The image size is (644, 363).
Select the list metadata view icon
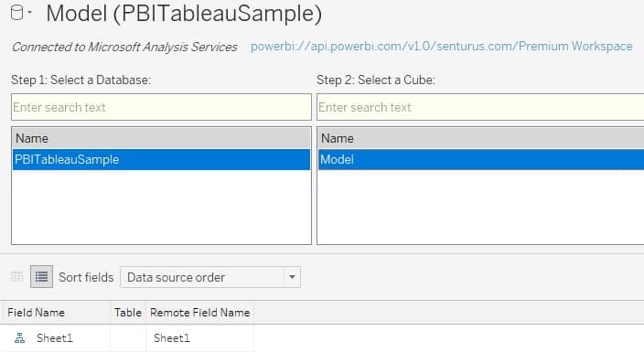point(41,277)
